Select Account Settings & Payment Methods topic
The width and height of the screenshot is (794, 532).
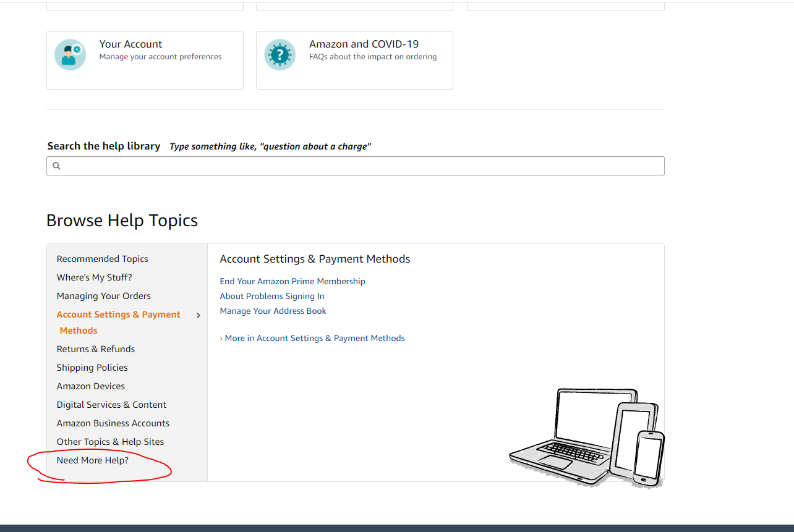(119, 323)
